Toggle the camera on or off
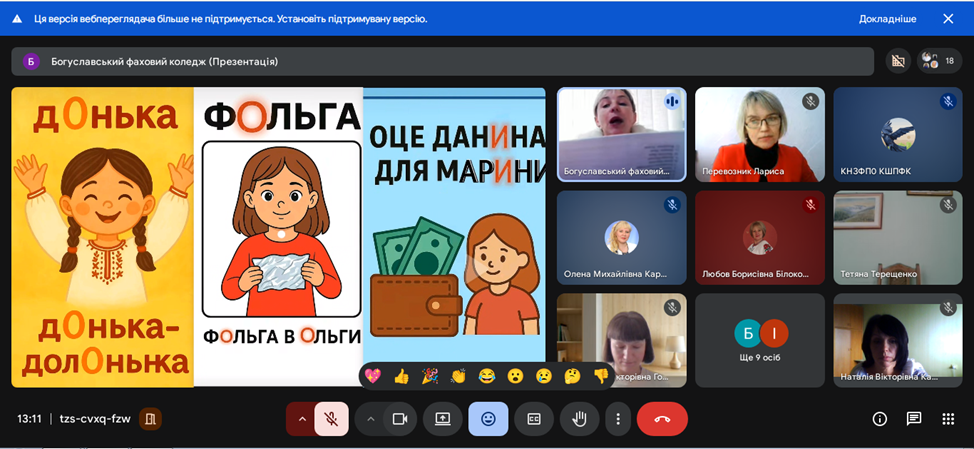Screen dimensions: 974x449 [x=400, y=419]
